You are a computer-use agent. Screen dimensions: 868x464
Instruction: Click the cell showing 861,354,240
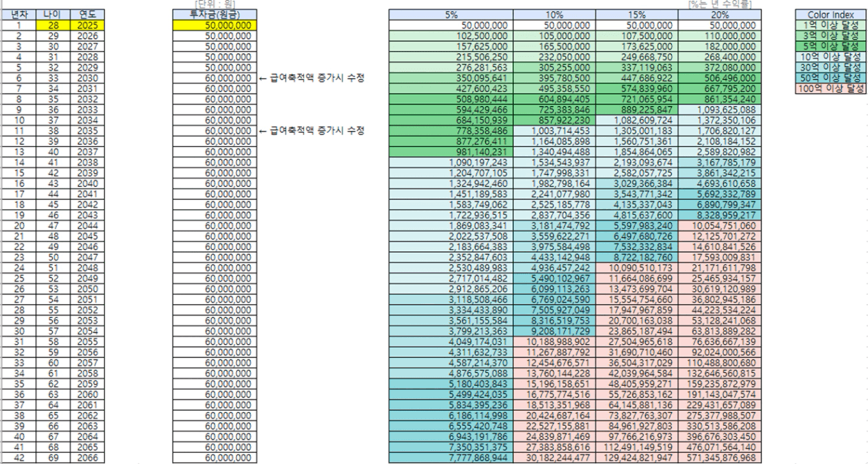[719, 98]
